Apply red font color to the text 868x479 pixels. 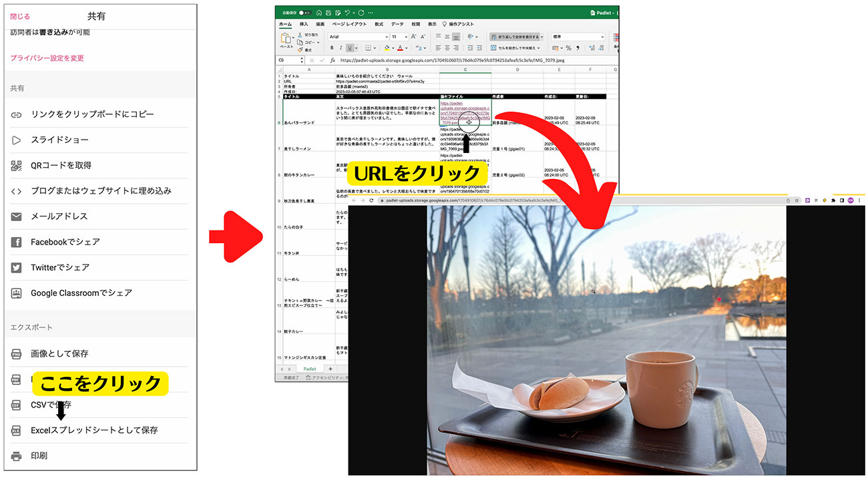coord(401,48)
